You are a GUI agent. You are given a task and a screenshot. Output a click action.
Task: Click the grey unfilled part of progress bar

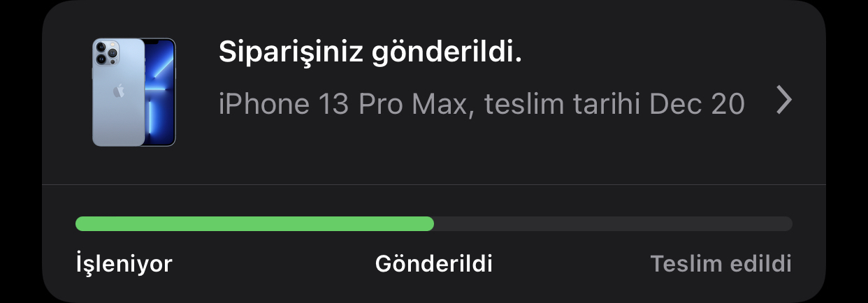[614, 223]
